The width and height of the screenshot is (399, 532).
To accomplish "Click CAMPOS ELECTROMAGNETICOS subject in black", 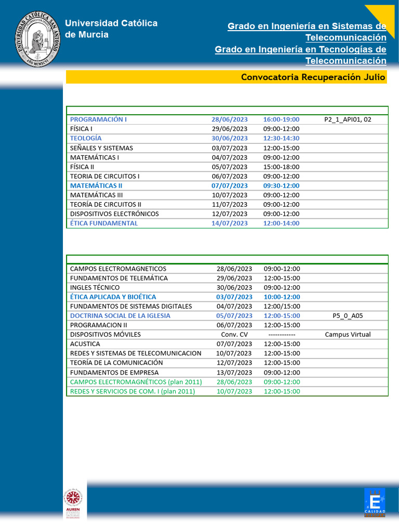I will click(x=118, y=269).
